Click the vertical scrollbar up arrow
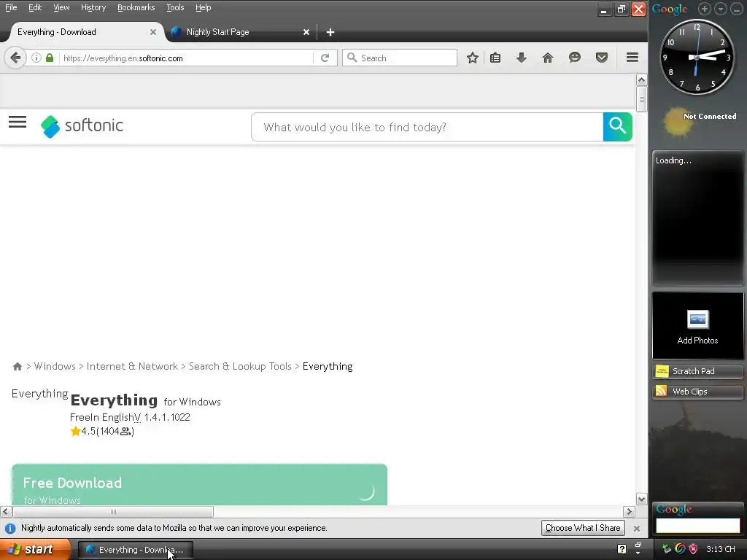The image size is (747, 560). point(642,79)
